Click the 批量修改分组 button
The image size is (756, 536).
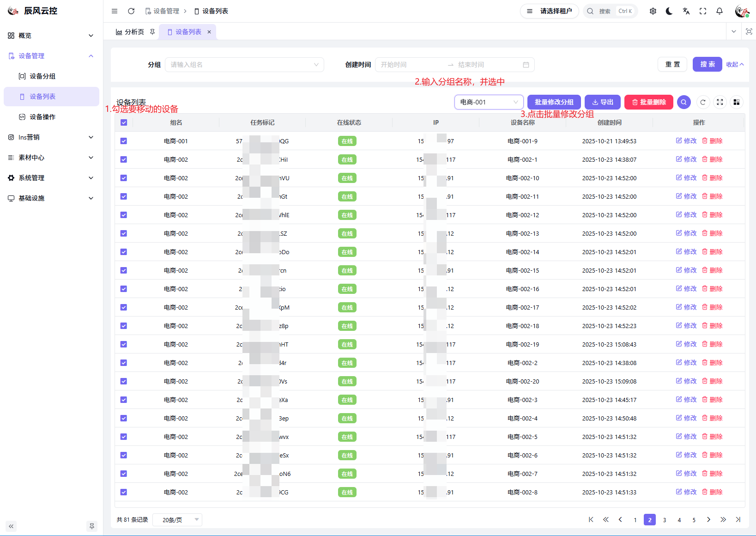point(554,102)
